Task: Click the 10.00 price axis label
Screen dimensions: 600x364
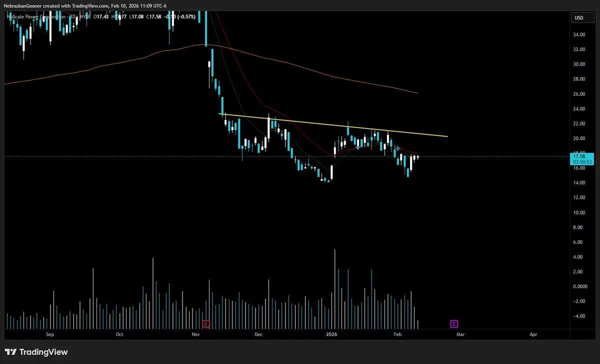Action: pyautogui.click(x=579, y=212)
